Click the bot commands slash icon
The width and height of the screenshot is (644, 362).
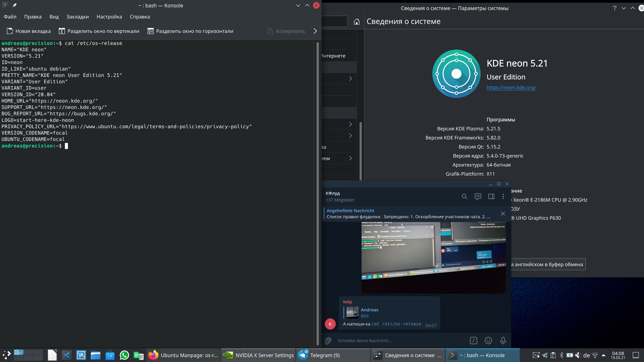(473, 341)
